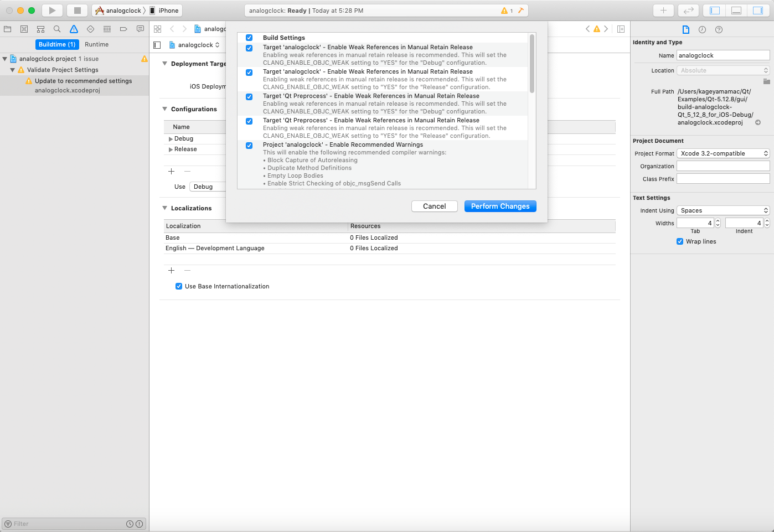The height and width of the screenshot is (532, 774).
Task: Go forward in editor history
Action: pos(184,29)
